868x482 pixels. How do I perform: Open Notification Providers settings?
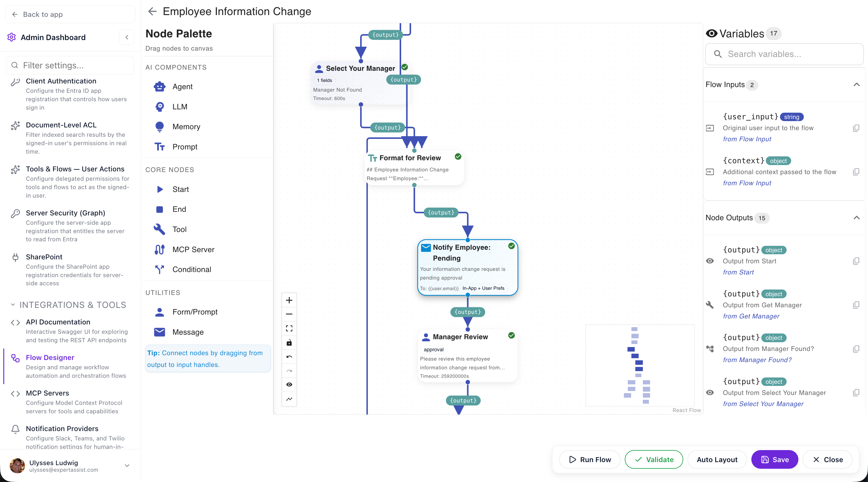70,437
